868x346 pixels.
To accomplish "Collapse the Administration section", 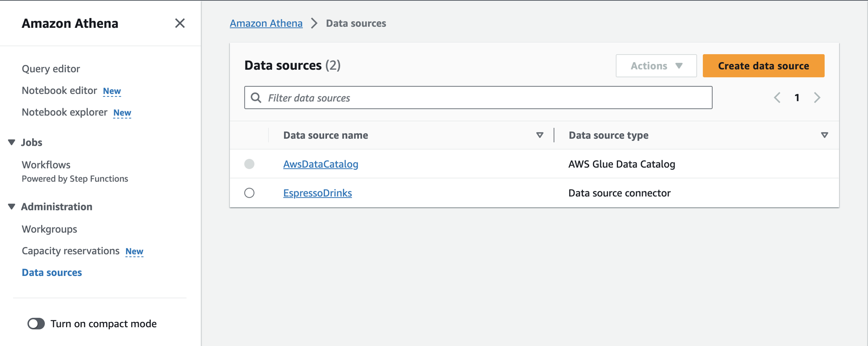I will [12, 207].
